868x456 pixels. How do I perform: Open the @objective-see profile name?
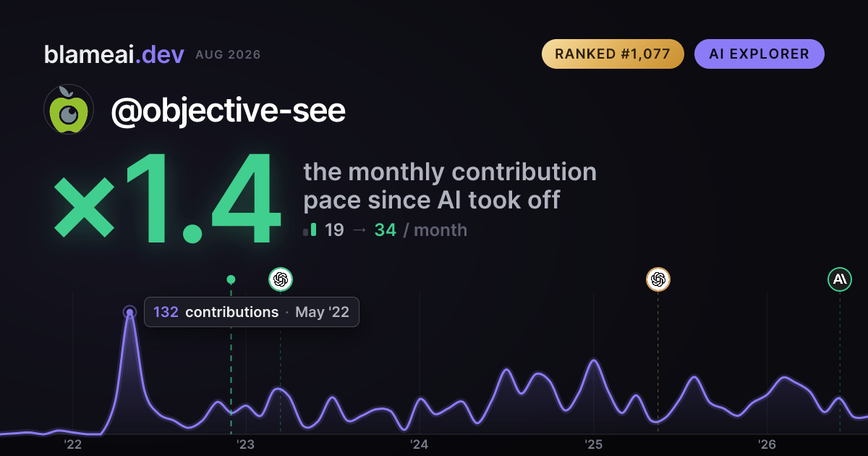pyautogui.click(x=228, y=111)
